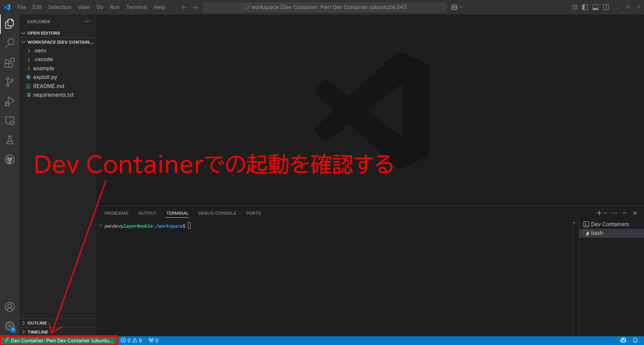The height and width of the screenshot is (345, 644).
Task: Open the GitHub view in activity bar
Action: [x=10, y=160]
